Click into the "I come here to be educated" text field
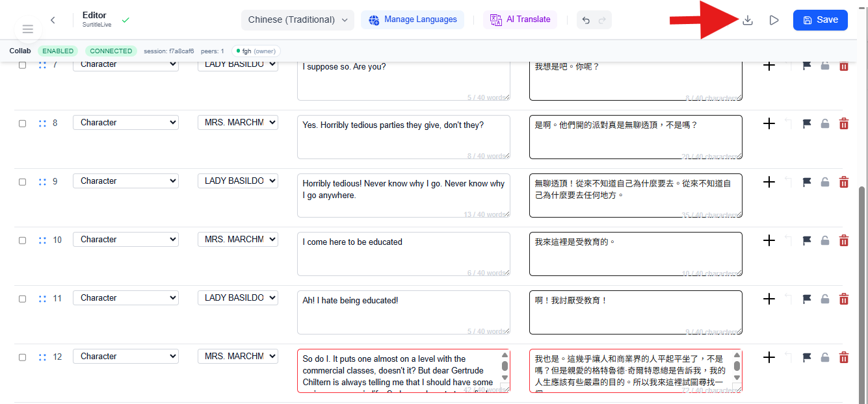Viewport: 868px width, 404px height. pos(403,253)
